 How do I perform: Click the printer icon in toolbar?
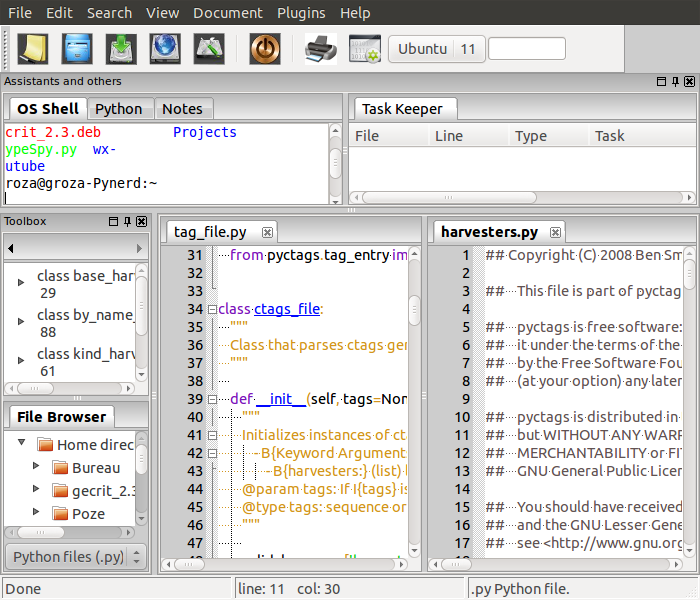(x=321, y=49)
